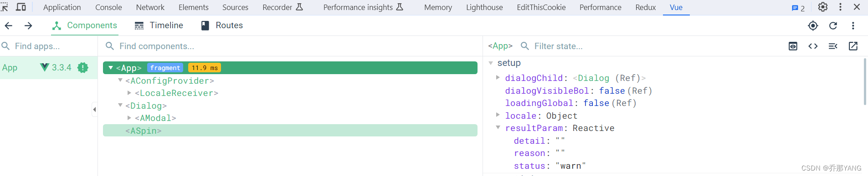
Task: Collapse the App component tree node
Action: 111,68
